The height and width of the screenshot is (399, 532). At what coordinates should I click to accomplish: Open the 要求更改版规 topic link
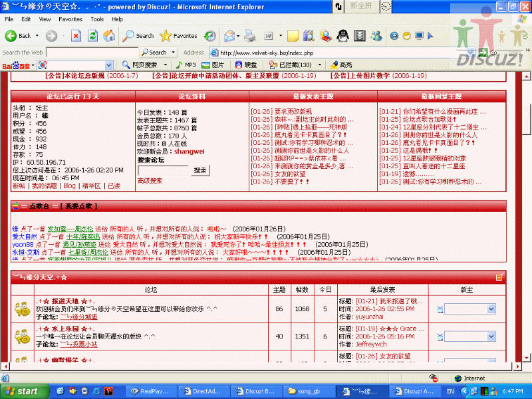click(293, 111)
